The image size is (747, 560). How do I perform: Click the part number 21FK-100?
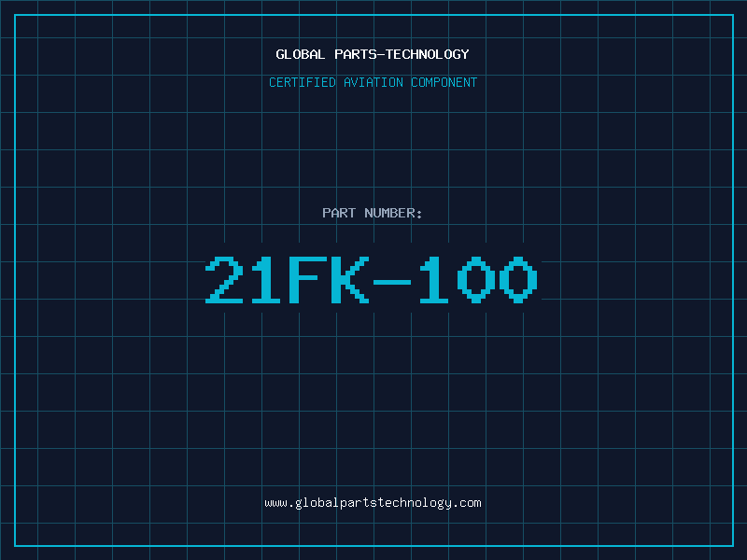click(372, 279)
